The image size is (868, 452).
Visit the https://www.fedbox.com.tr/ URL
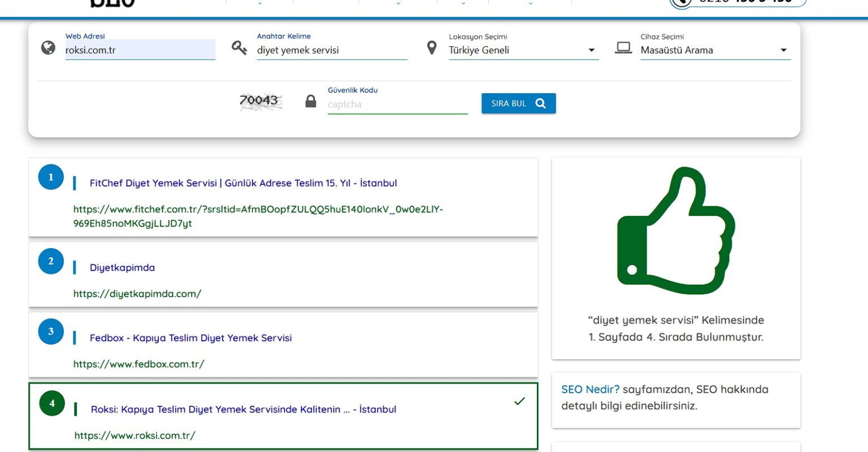[138, 364]
